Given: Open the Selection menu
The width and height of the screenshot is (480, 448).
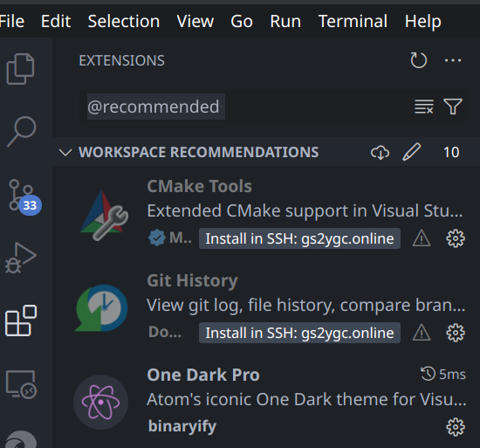Looking at the screenshot, I should point(124,22).
